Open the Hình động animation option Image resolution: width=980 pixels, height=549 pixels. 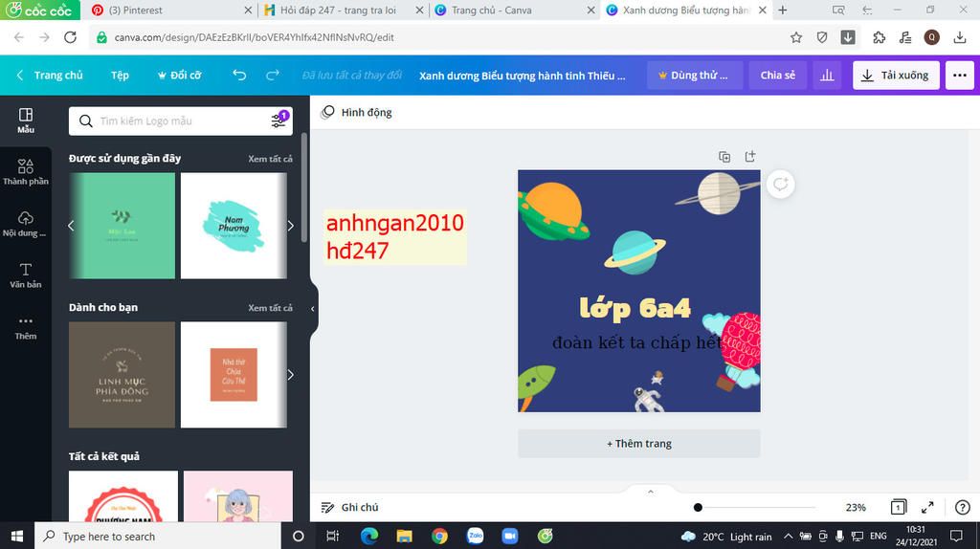[356, 113]
